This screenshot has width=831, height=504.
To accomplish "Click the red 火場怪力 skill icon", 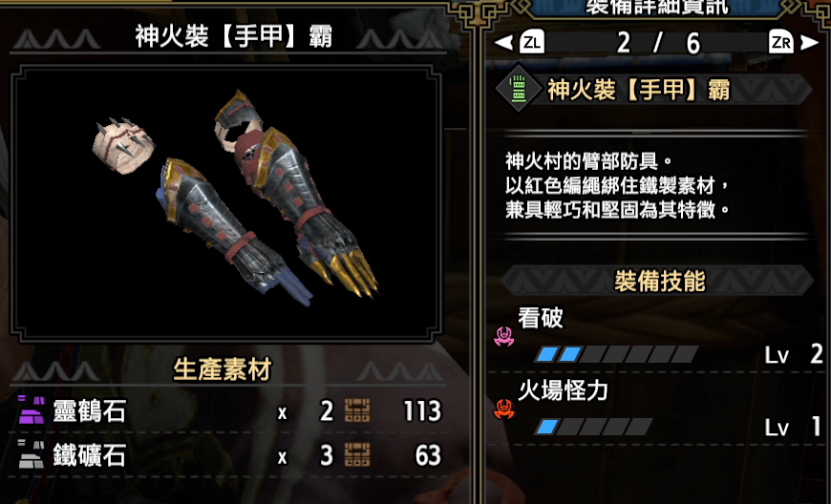I will [504, 409].
